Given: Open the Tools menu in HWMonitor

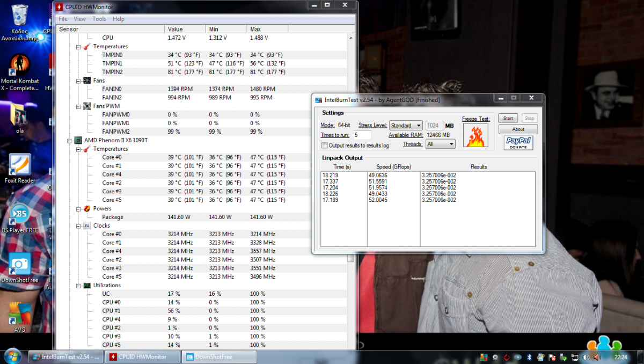Looking at the screenshot, I should 99,19.
